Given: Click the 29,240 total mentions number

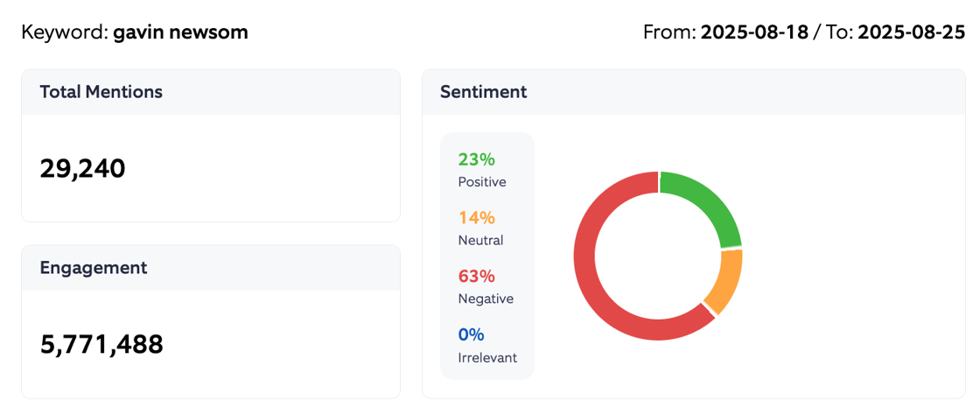Looking at the screenshot, I should pos(83,168).
